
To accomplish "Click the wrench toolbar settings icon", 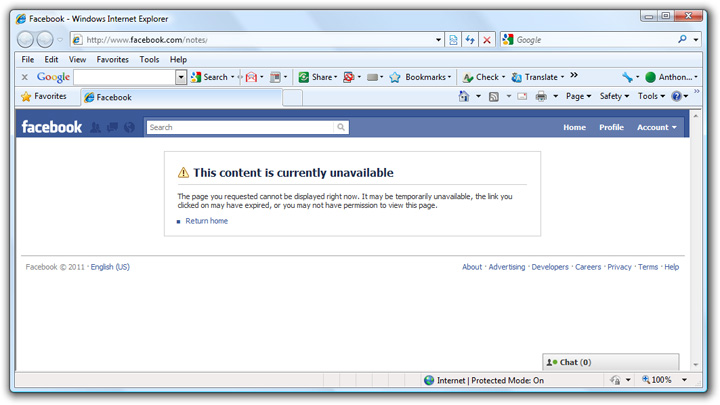I will pyautogui.click(x=627, y=77).
